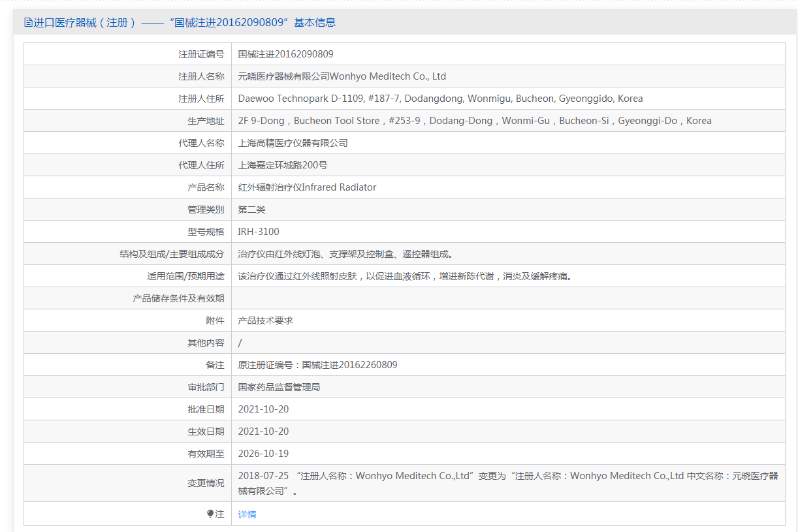798x532 pixels.
Task: Select model specification IRH-3100
Action: (x=259, y=232)
